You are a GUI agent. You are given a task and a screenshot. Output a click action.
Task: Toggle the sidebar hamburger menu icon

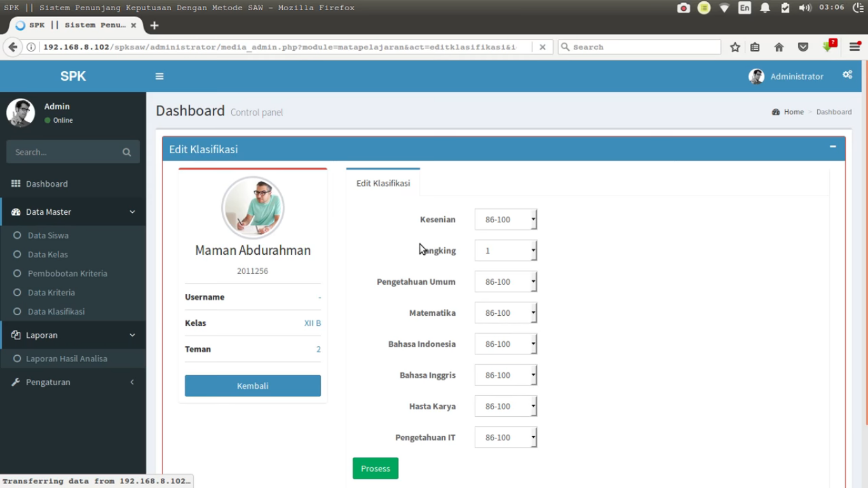pos(159,76)
